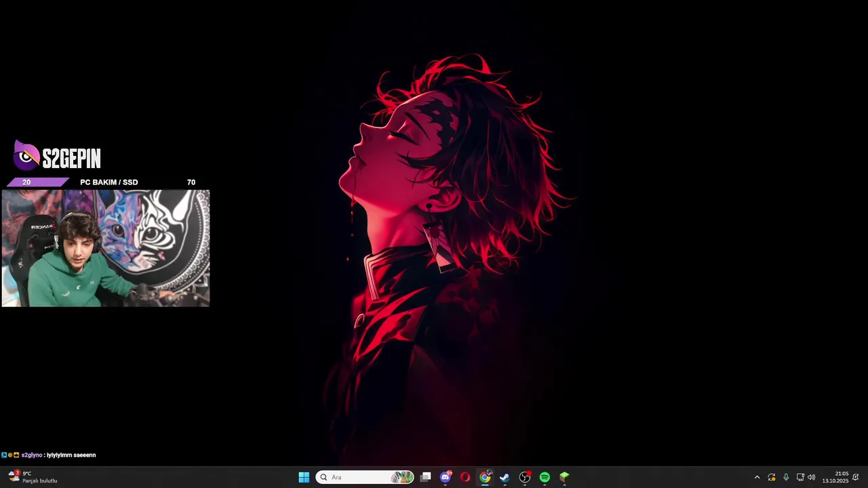
Task: Click the microphone tray icon
Action: click(786, 477)
